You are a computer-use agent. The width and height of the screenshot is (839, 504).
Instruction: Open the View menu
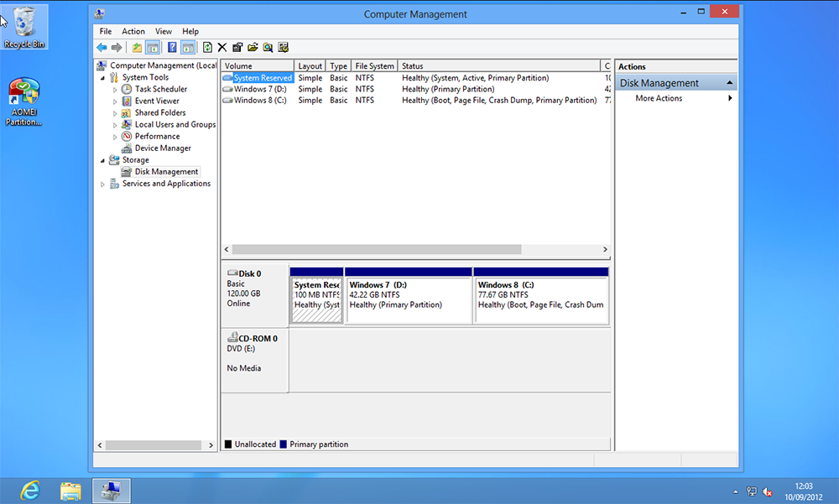[x=164, y=32]
